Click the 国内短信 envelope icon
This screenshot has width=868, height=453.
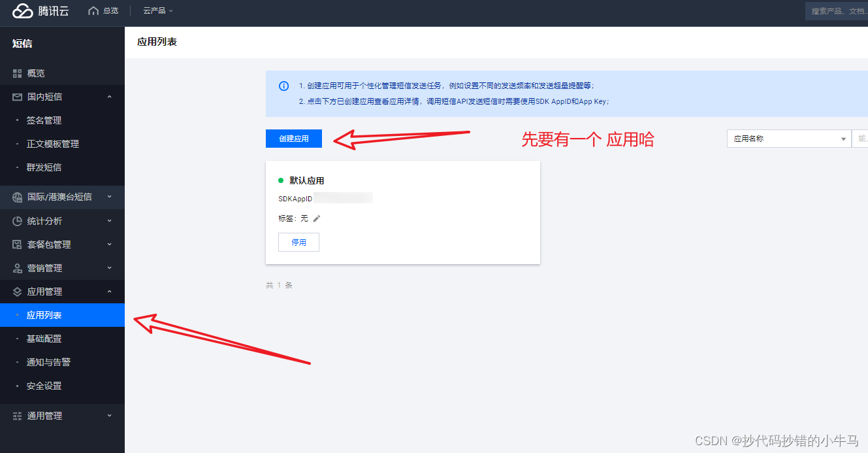(x=18, y=97)
